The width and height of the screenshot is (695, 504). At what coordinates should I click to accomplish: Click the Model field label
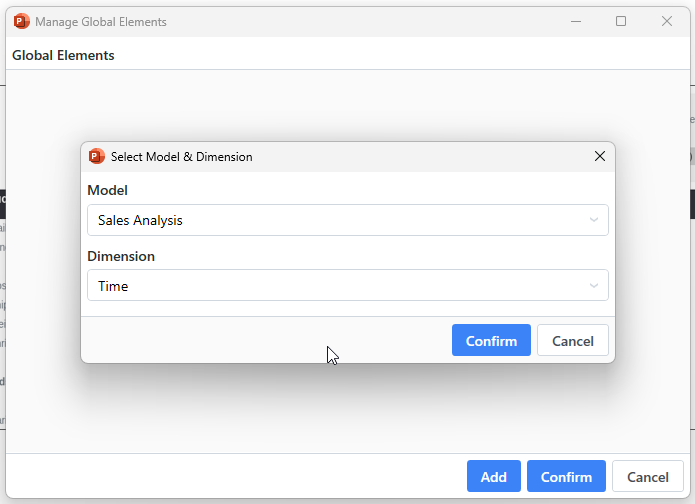[x=108, y=190]
